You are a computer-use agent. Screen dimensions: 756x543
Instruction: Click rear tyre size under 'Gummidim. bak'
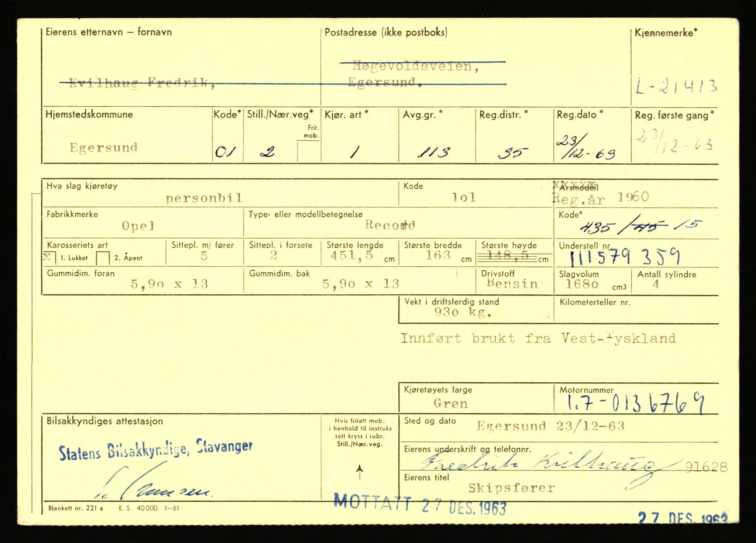[360, 284]
